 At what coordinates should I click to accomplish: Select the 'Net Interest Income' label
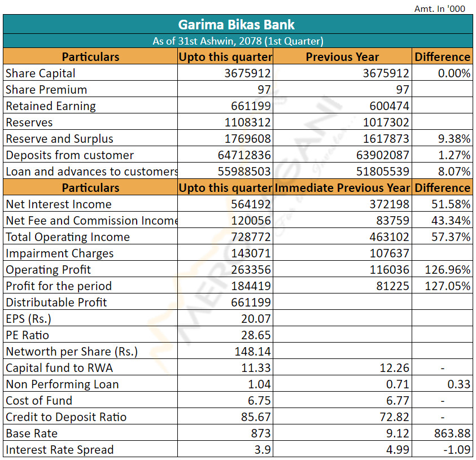[59, 204]
